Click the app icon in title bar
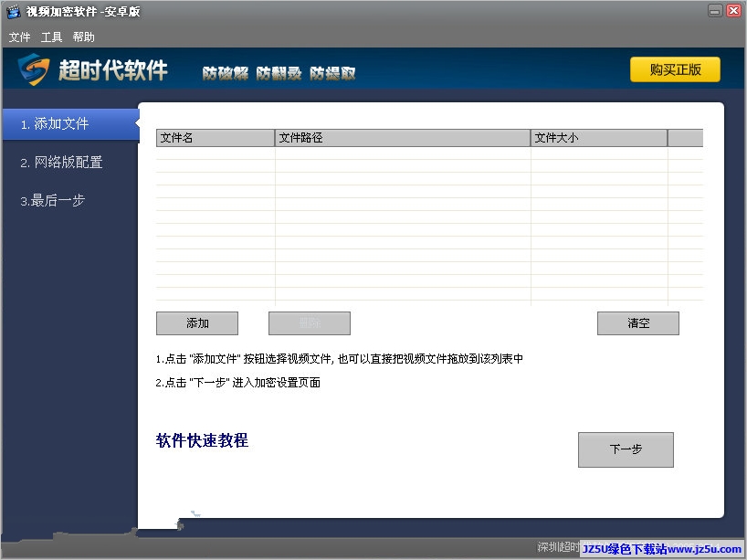Viewport: 747px width, 560px height. (x=14, y=12)
